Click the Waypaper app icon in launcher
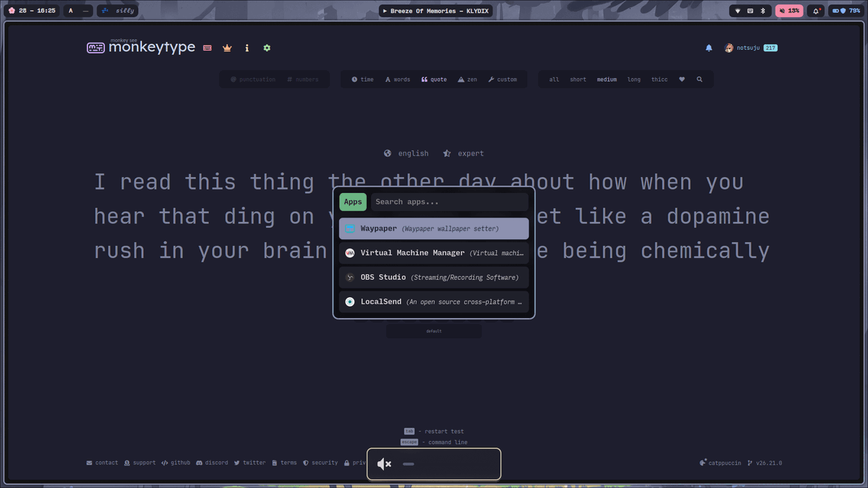This screenshot has height=488, width=868. click(350, 228)
